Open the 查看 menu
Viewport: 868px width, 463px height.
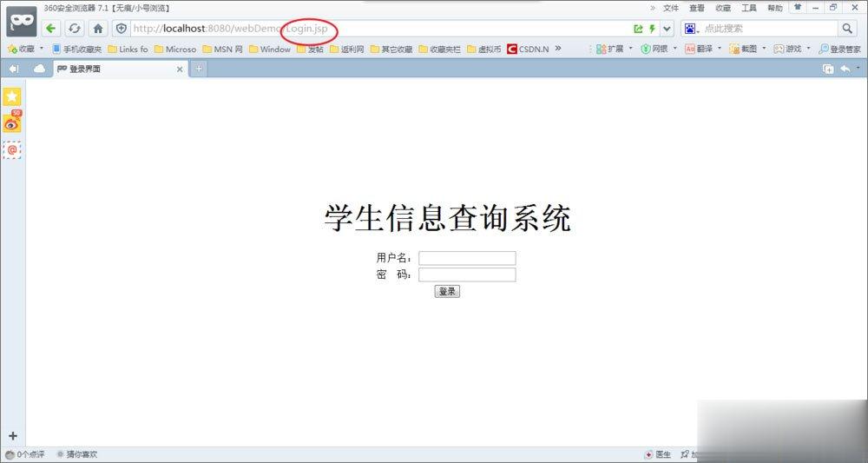point(697,8)
